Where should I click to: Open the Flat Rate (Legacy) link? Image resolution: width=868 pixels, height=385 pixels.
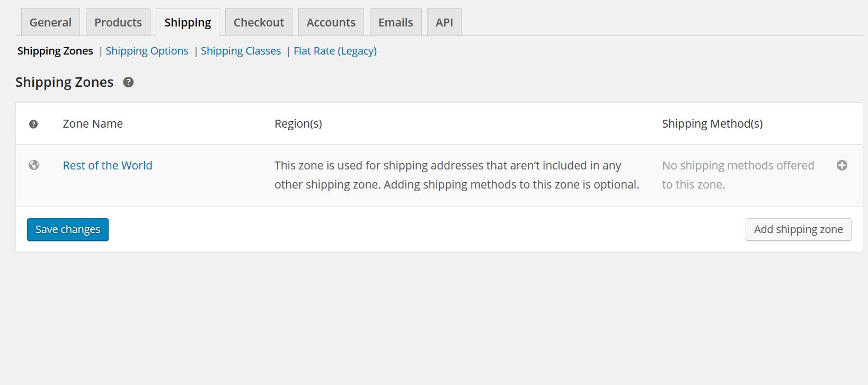(x=335, y=51)
